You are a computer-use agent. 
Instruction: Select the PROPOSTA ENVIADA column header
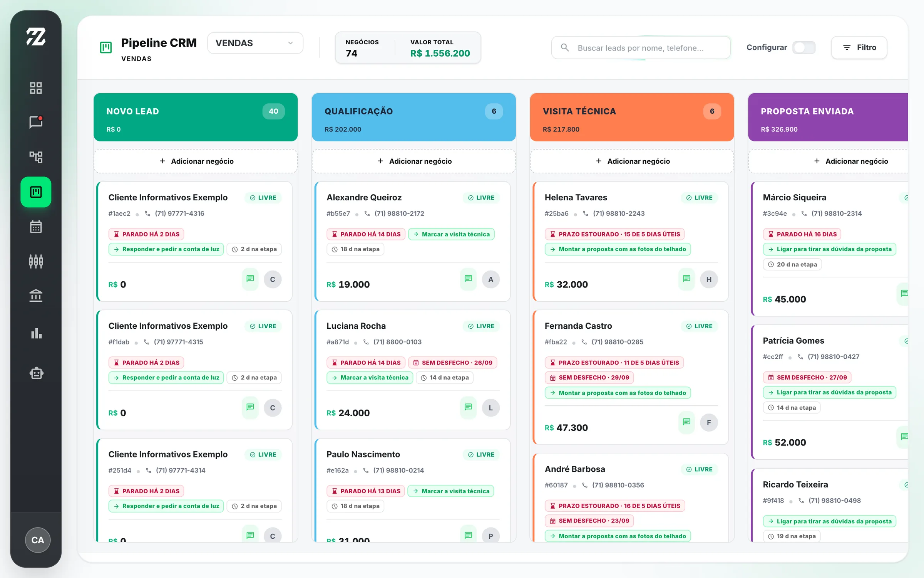coord(828,117)
